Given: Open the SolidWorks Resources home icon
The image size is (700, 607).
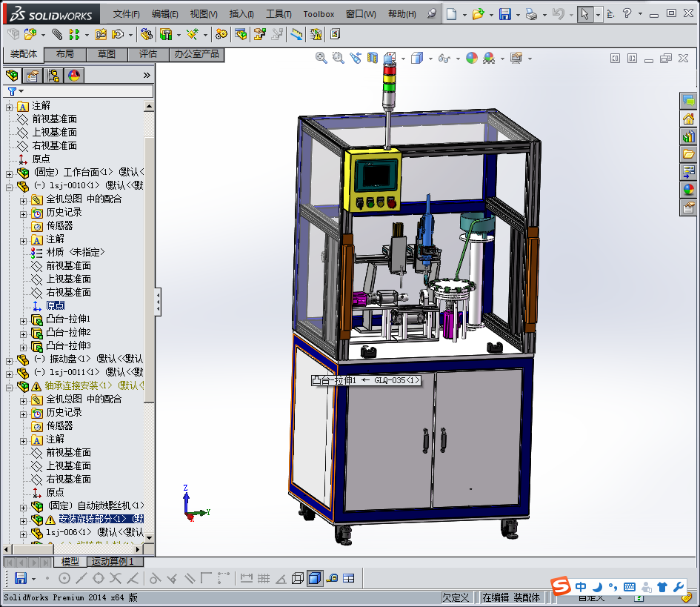Looking at the screenshot, I should (688, 119).
